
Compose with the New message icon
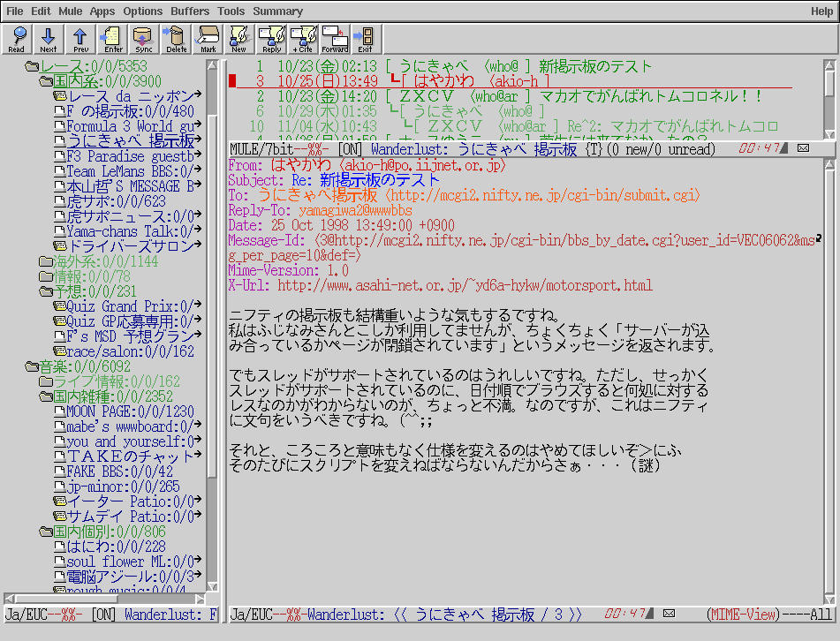[x=239, y=39]
